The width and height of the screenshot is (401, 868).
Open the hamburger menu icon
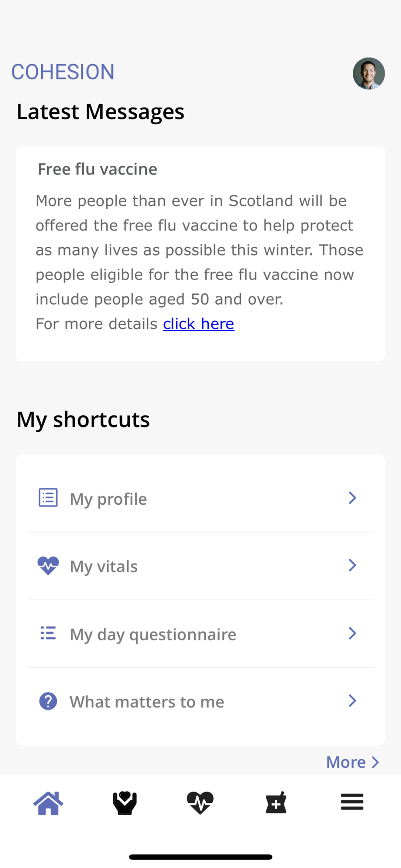pyautogui.click(x=352, y=802)
